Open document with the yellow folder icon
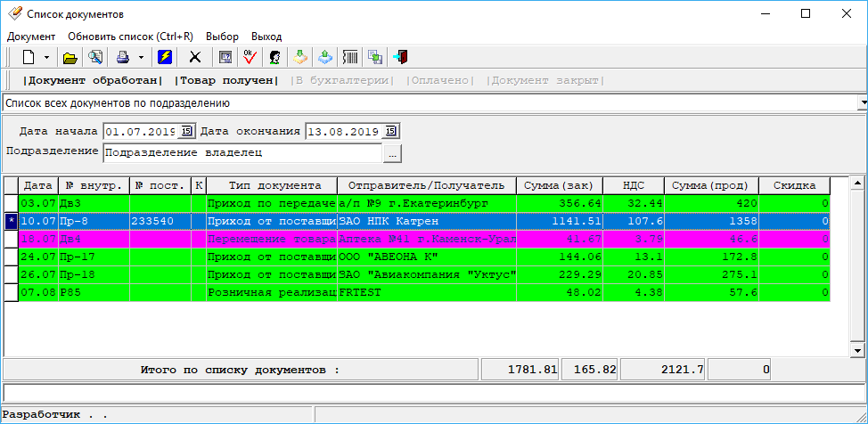This screenshot has width=868, height=424. pyautogui.click(x=70, y=57)
